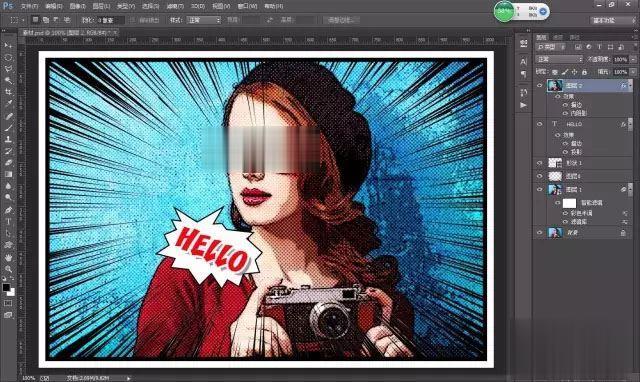Select the Hand tool
Screen dimensions: 640x382
(x=8, y=258)
